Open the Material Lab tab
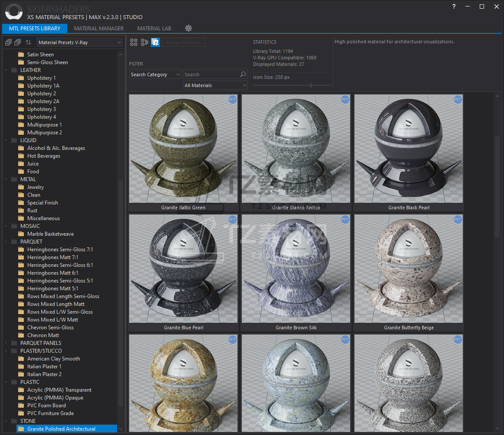This screenshot has height=435, width=504. (x=154, y=28)
